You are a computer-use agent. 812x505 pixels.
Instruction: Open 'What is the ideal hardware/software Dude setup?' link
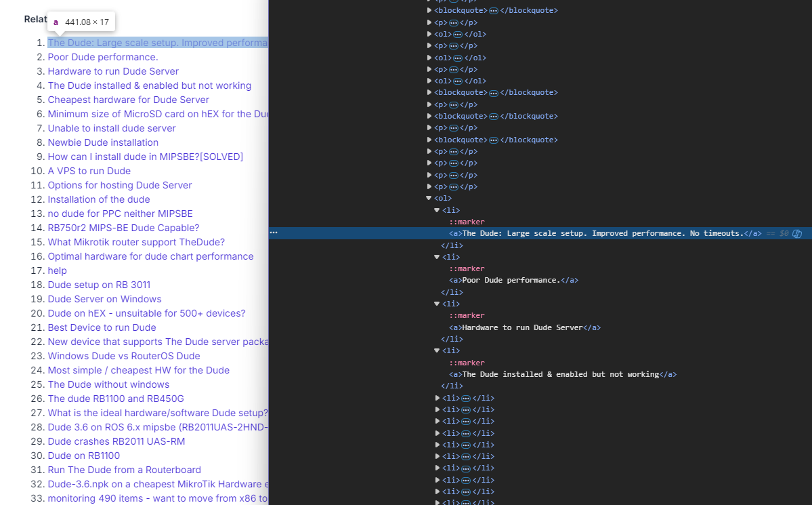pos(158,413)
